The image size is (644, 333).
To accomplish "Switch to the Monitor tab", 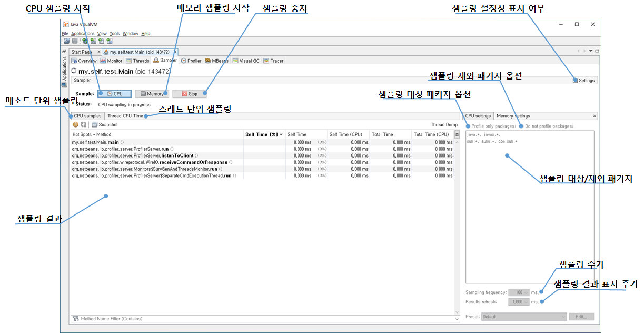I will pyautogui.click(x=111, y=61).
